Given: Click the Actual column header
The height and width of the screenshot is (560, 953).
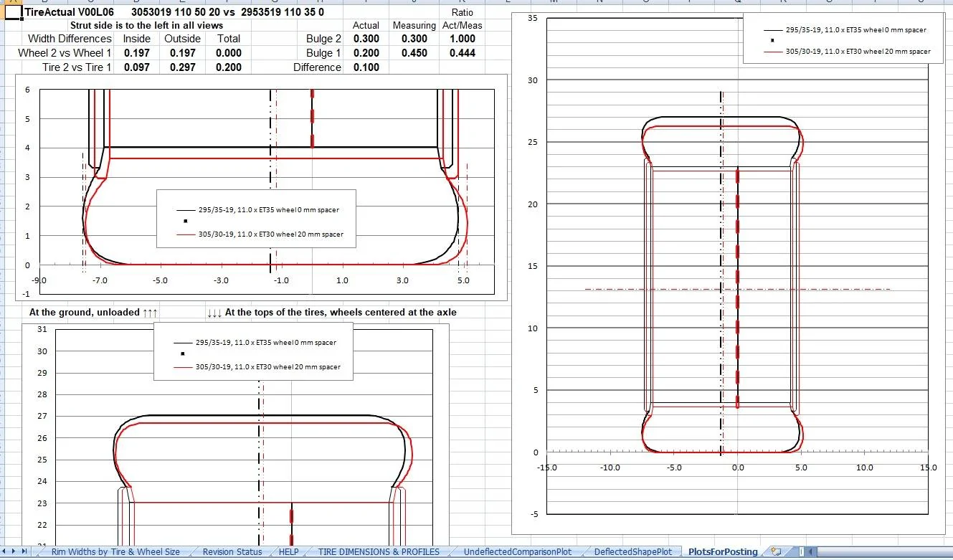Looking at the screenshot, I should pos(366,26).
